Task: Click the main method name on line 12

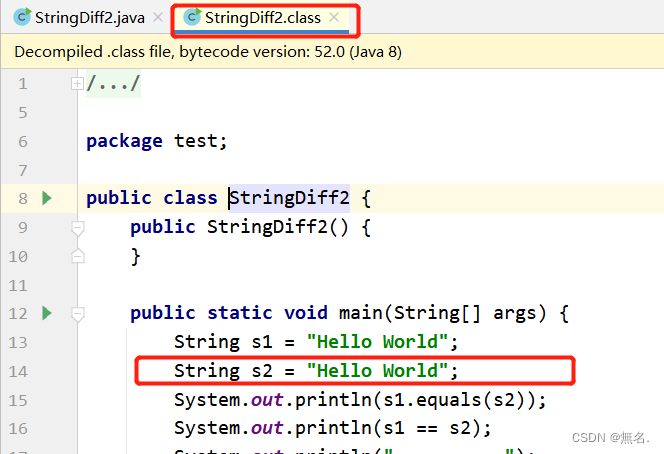Action: coord(361,313)
